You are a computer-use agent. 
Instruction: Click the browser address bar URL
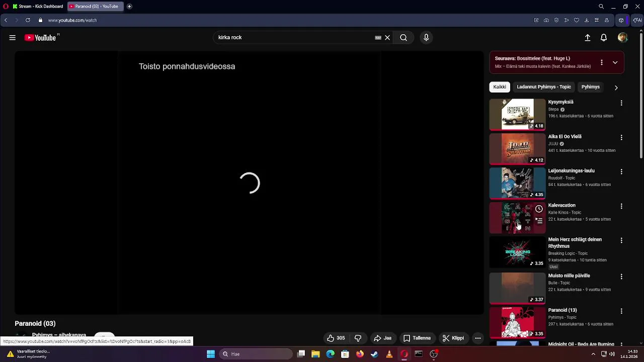pyautogui.click(x=72, y=20)
